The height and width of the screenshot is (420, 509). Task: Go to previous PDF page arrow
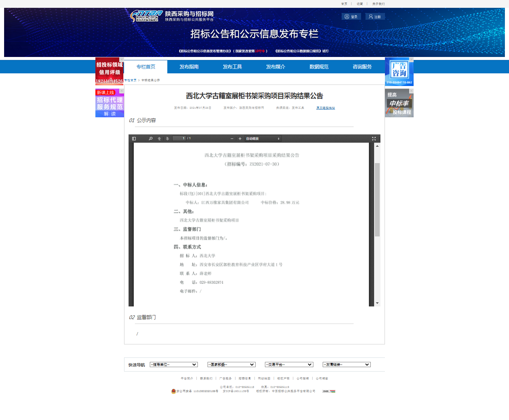tap(159, 139)
